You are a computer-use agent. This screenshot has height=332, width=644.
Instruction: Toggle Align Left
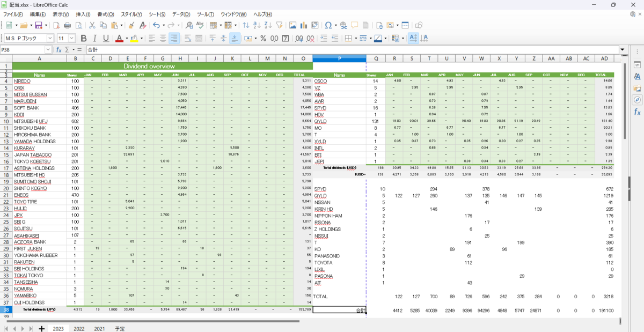pyautogui.click(x=151, y=38)
